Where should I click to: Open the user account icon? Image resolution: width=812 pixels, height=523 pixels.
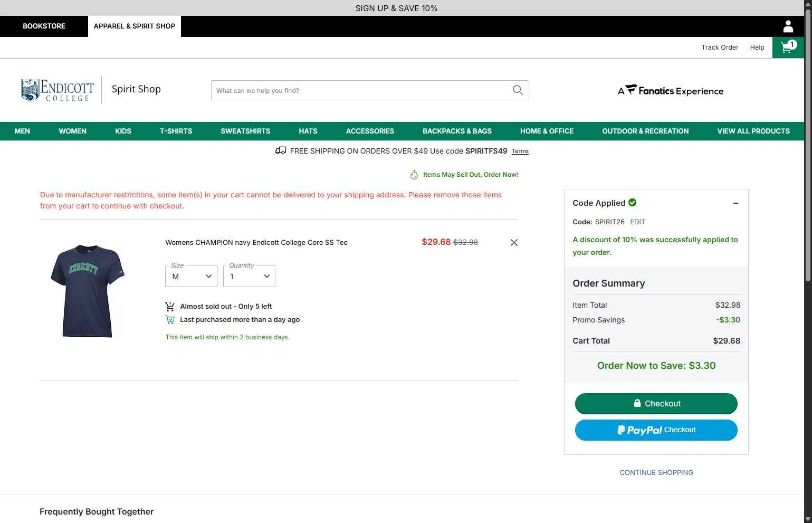[x=788, y=26]
